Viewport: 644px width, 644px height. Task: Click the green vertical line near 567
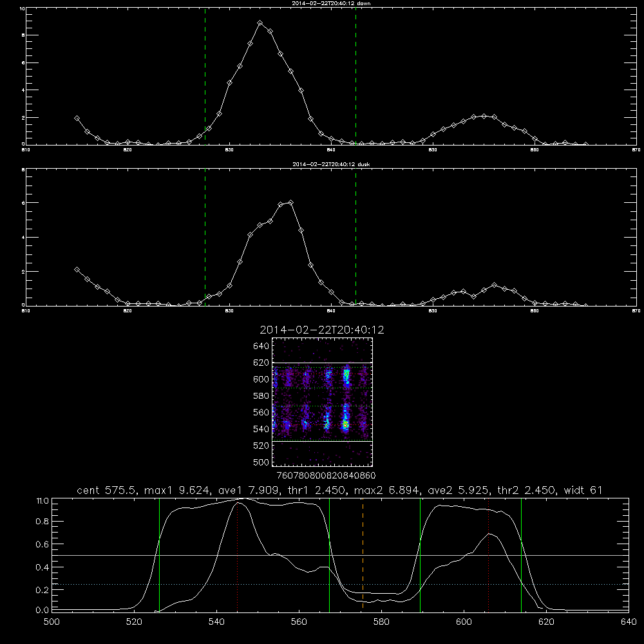(x=329, y=554)
